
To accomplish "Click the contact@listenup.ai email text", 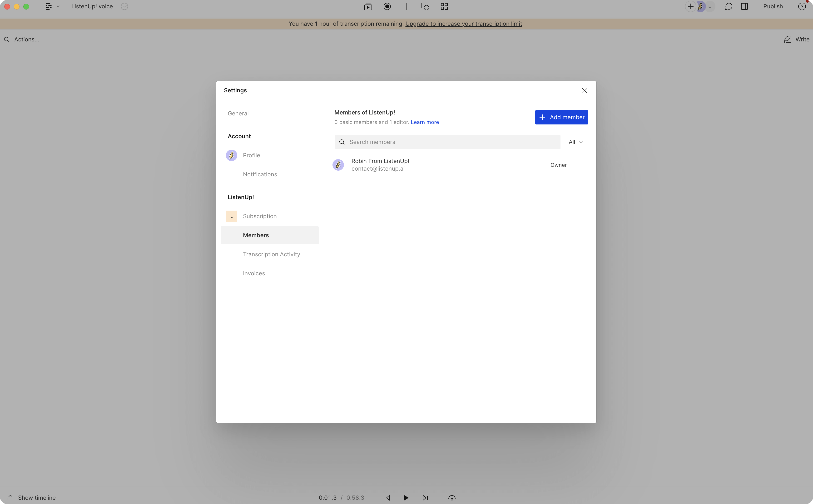I will tap(378, 169).
